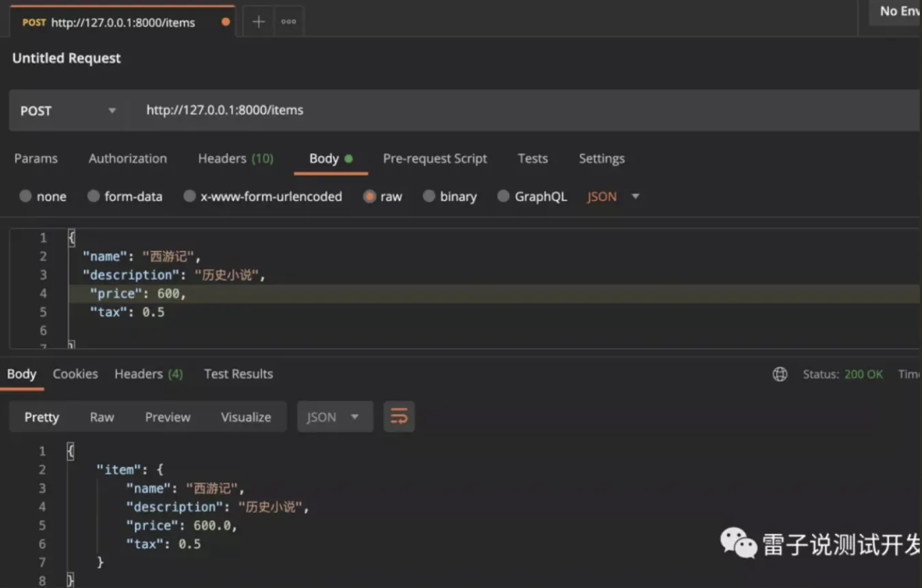This screenshot has height=588, width=922.
Task: Click "tax": 0.5 in response body
Action: pyautogui.click(x=163, y=544)
